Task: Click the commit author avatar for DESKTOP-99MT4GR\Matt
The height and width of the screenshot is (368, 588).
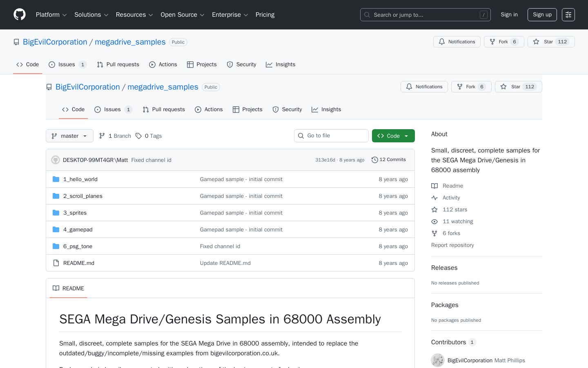Action: coord(56,160)
